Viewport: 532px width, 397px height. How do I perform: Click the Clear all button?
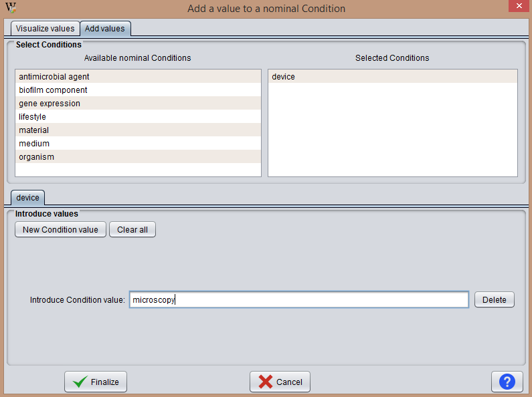click(132, 230)
